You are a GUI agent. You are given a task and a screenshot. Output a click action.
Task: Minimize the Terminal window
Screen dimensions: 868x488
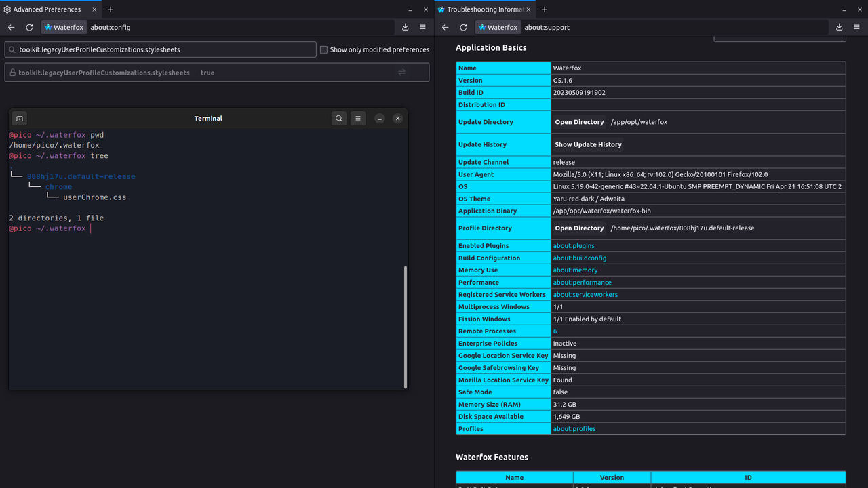[x=380, y=118]
